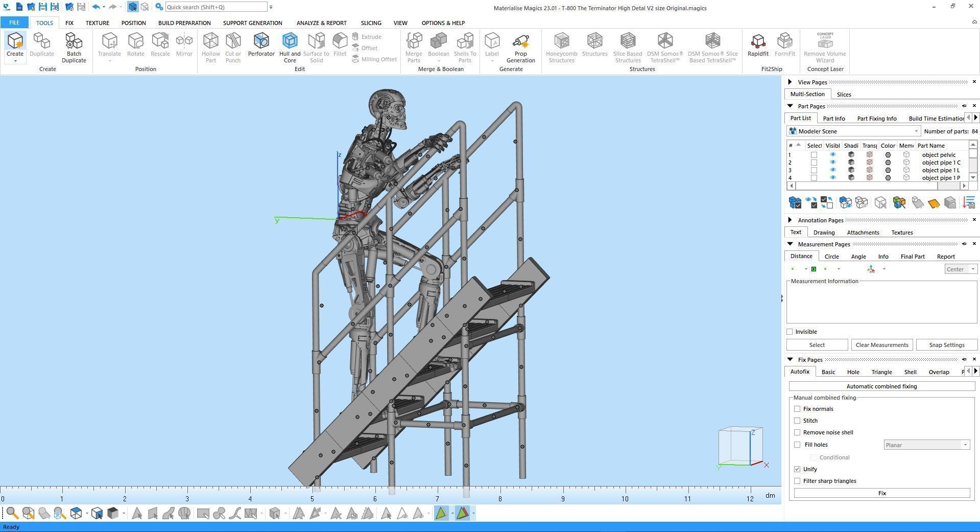Switch to the Slices view tab
Screen dimensions: 980x532
coord(844,95)
